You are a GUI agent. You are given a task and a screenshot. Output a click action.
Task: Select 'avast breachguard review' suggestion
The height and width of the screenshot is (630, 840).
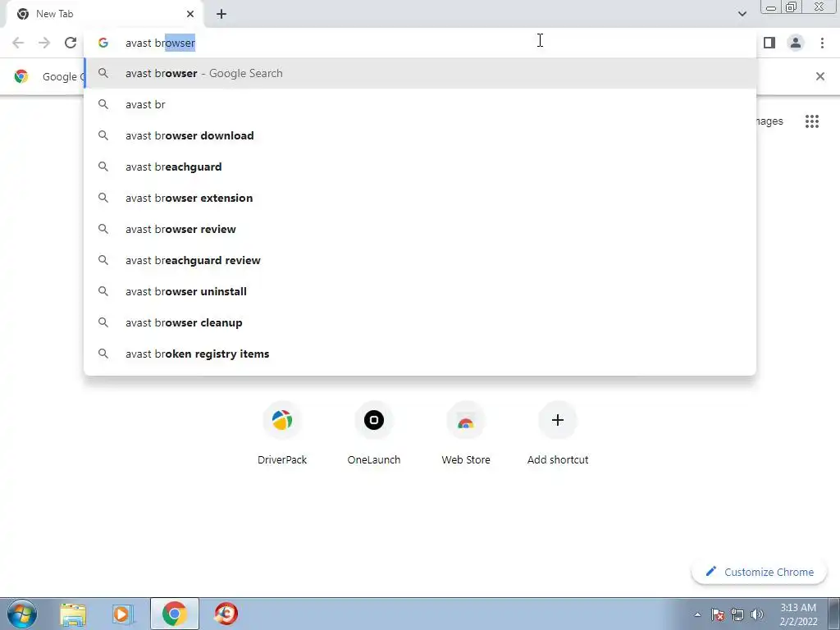(x=420, y=260)
